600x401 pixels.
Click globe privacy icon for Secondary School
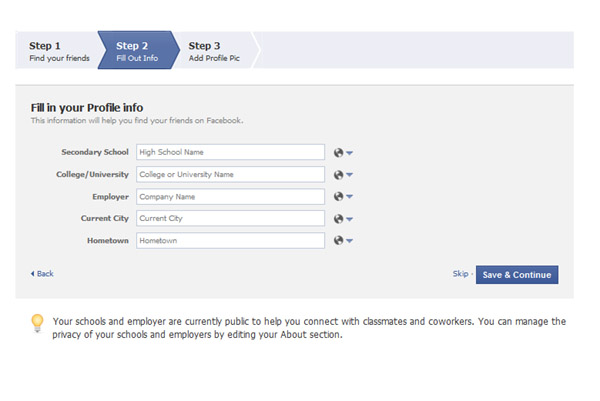coord(338,153)
